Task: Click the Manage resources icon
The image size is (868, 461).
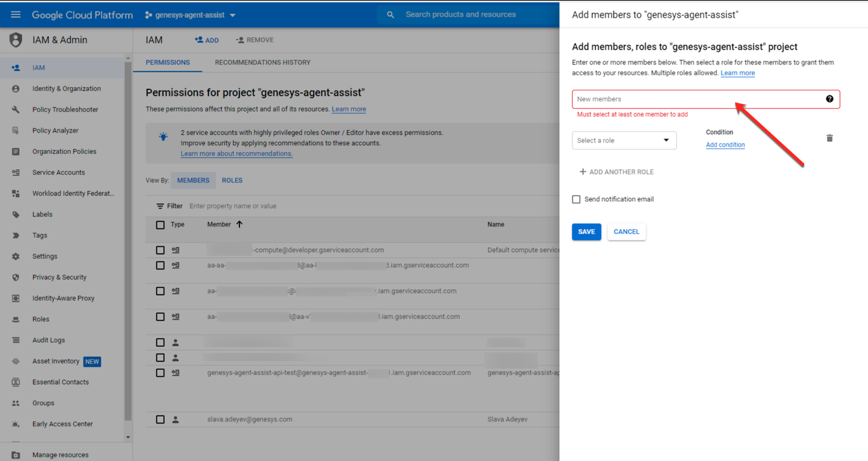Action: (15, 455)
